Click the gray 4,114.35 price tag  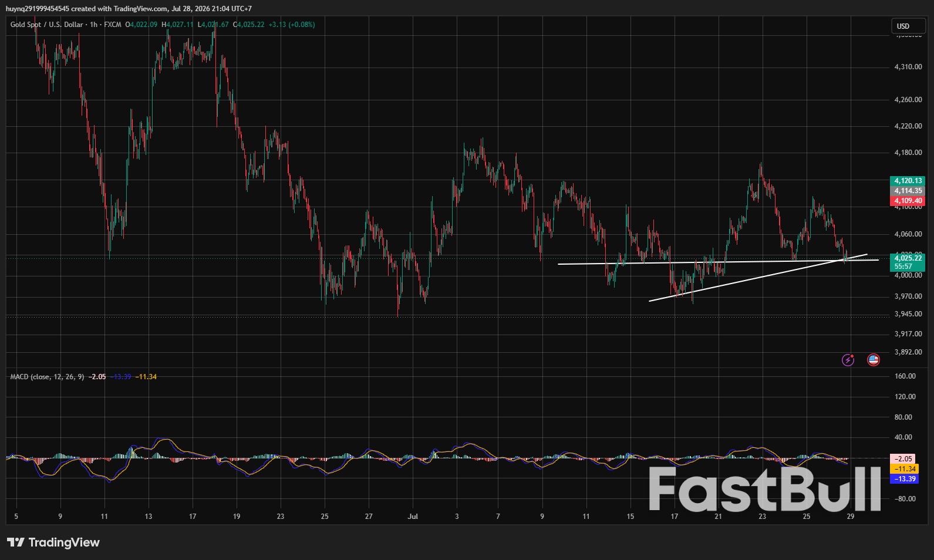[x=908, y=191]
